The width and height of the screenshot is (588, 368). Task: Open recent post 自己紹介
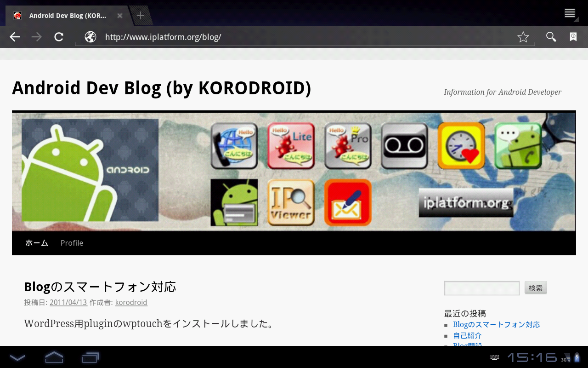(467, 335)
